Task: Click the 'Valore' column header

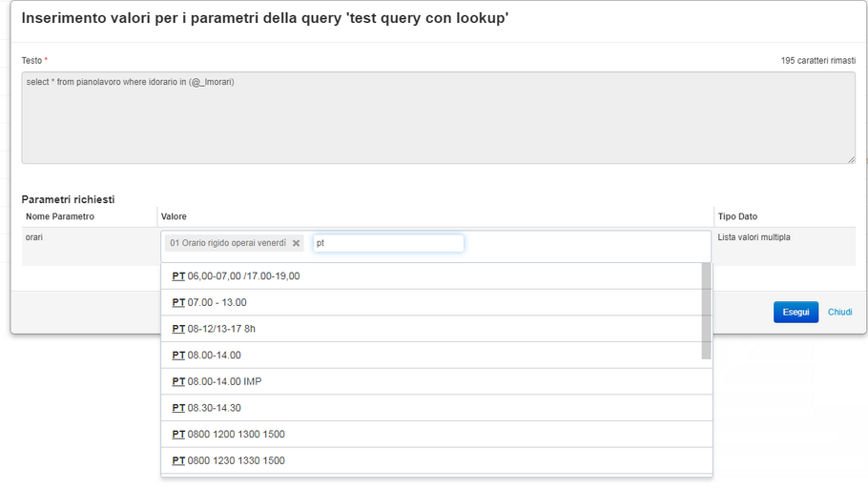Action: point(174,217)
